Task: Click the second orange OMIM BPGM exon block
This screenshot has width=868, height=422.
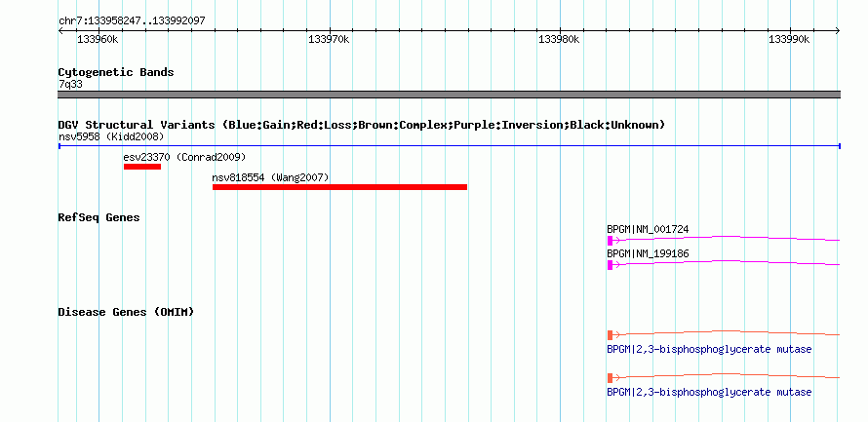Action: tap(610, 378)
